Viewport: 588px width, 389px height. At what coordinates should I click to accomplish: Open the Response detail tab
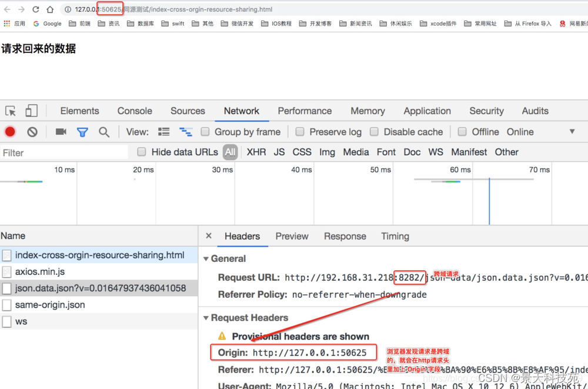(x=345, y=236)
